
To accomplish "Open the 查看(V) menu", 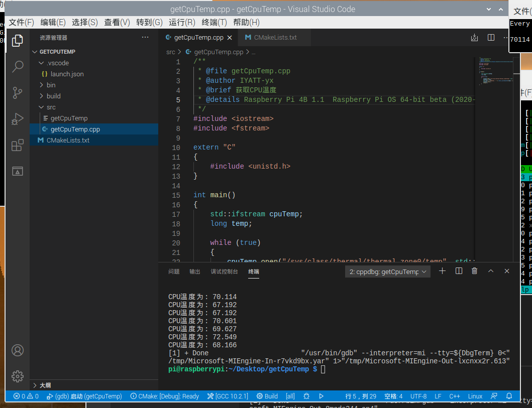I will coord(117,23).
